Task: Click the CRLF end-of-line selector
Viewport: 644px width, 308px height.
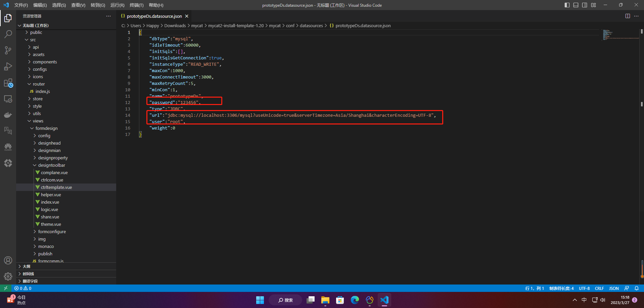Action: [599, 288]
